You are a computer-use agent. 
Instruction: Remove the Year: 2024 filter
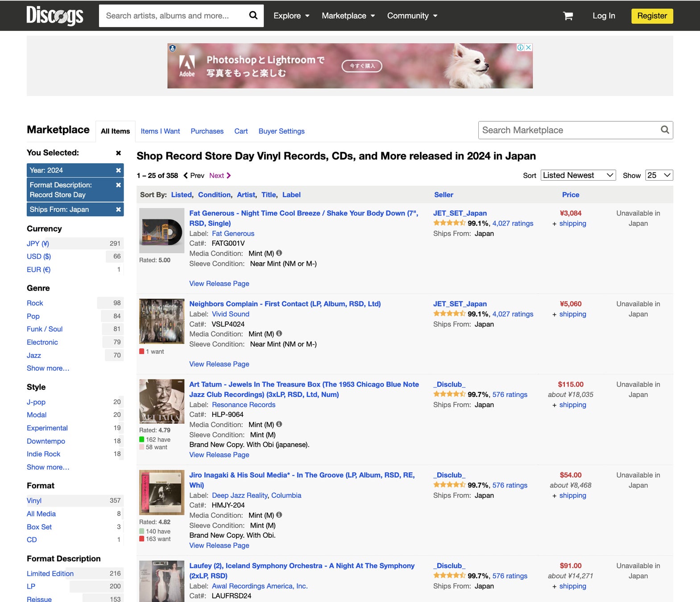(118, 170)
